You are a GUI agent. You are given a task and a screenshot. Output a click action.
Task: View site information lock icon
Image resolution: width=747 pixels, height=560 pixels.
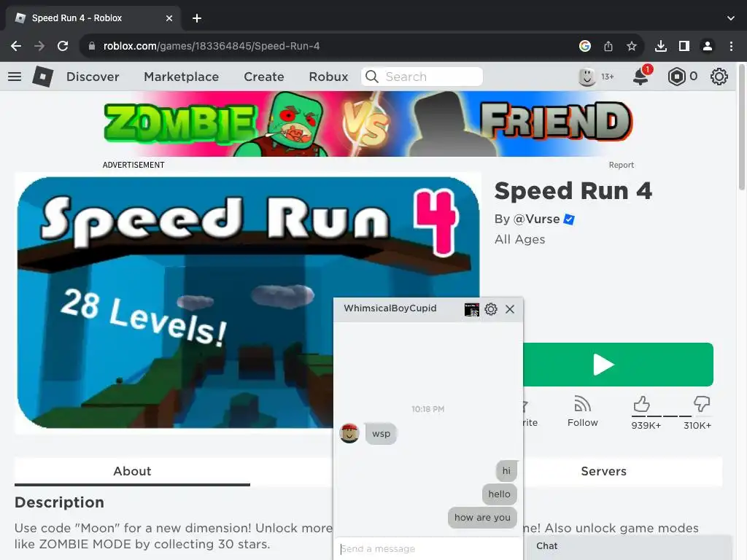(92, 46)
